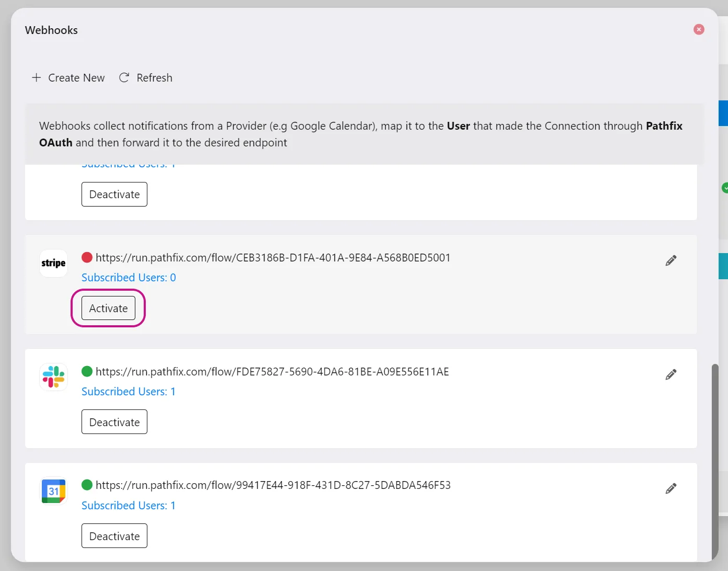Close the Webhooks dialog
728x571 pixels.
(x=699, y=30)
